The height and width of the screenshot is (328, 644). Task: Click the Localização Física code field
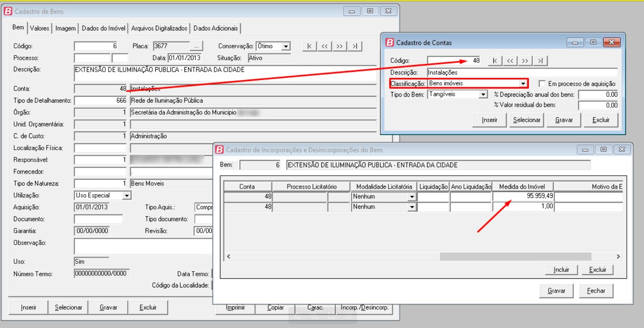tap(101, 148)
